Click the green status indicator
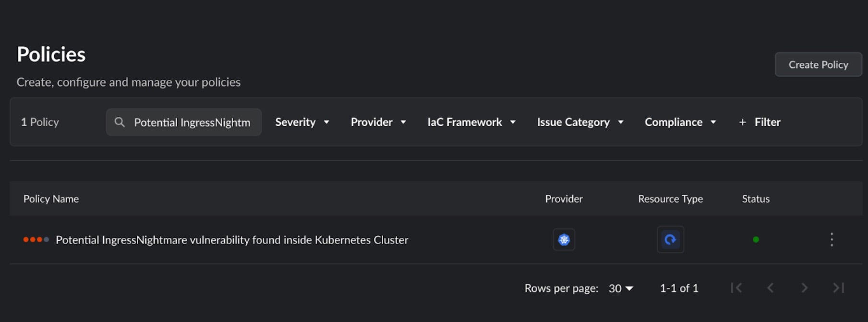 [x=756, y=239]
